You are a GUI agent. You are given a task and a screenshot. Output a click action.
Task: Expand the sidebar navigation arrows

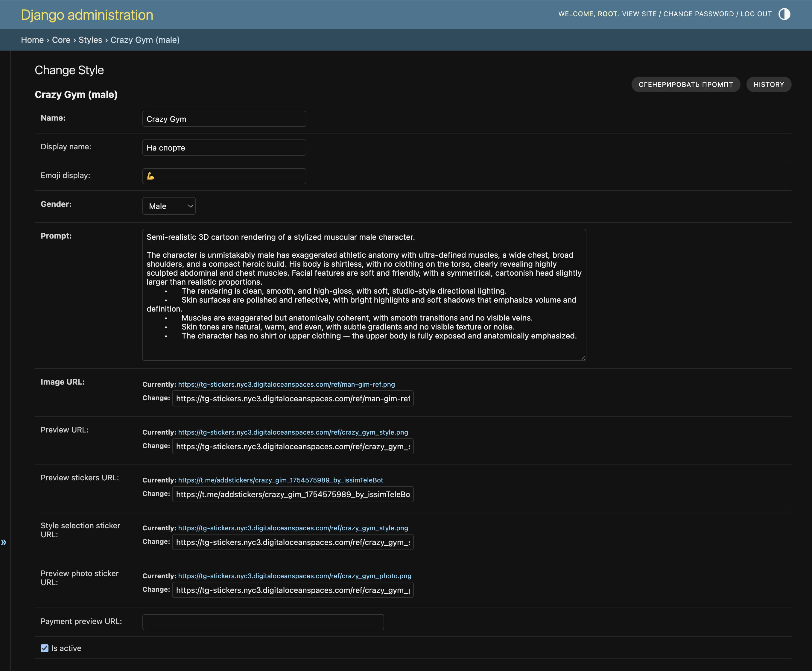(4, 542)
